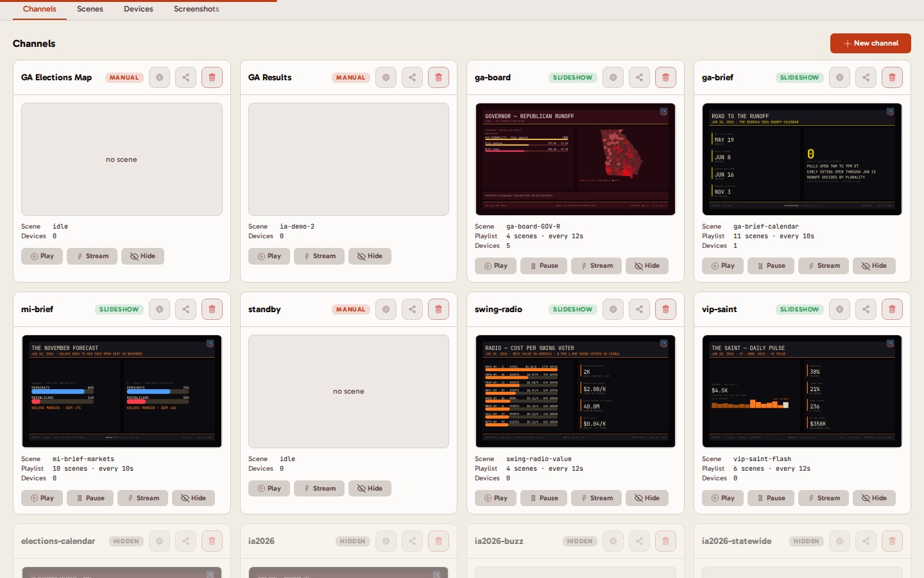Open the ga-board Governor runoff preview

click(x=576, y=159)
